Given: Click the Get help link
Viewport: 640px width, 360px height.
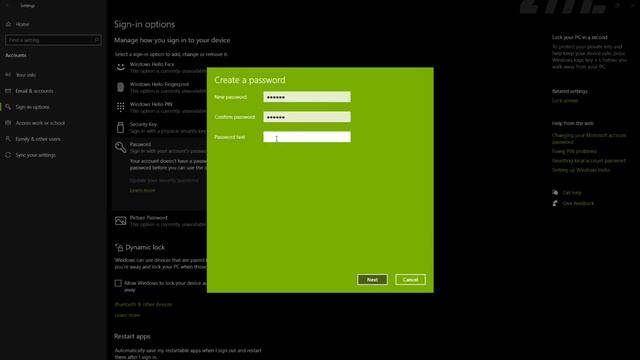Looking at the screenshot, I should point(572,193).
